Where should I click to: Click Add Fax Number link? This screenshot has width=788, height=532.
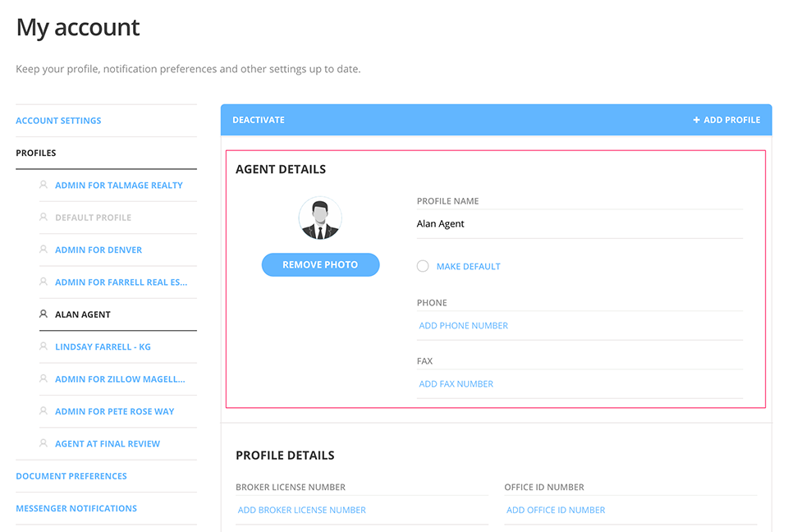[x=456, y=384]
